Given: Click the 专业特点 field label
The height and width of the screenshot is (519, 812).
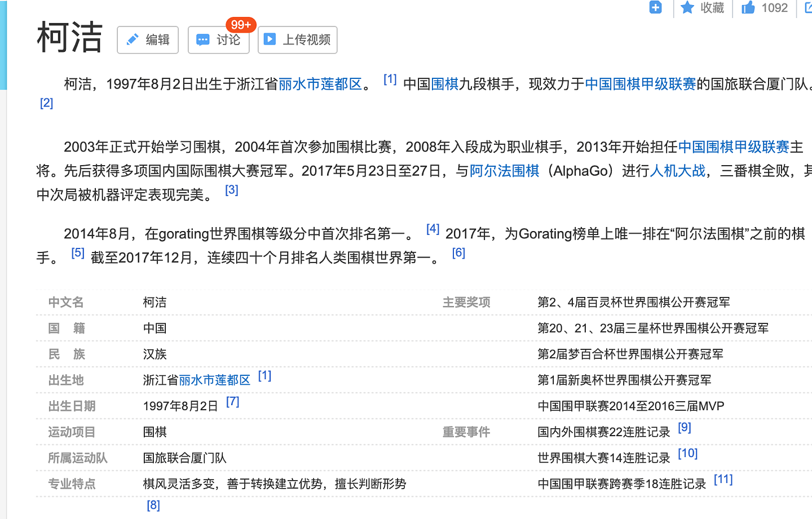Looking at the screenshot, I should (x=72, y=484).
